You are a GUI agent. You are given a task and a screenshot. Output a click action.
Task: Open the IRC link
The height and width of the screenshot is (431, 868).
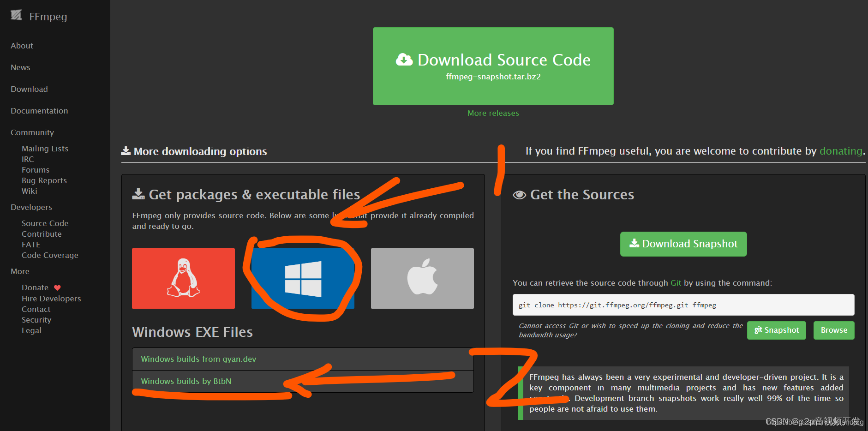point(28,159)
